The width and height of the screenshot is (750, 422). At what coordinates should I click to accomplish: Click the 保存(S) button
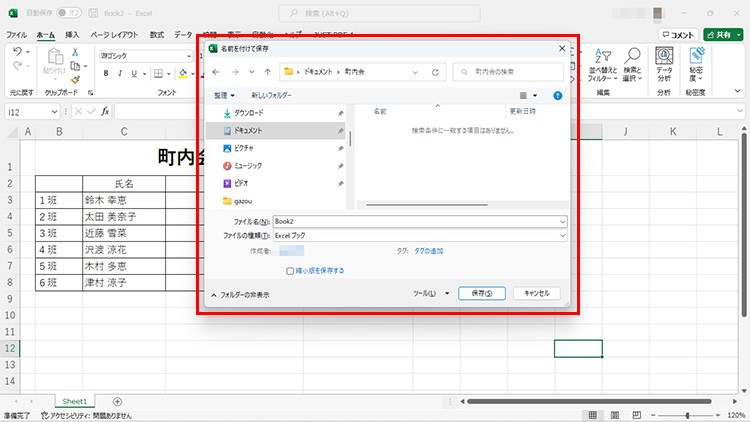[x=481, y=293]
